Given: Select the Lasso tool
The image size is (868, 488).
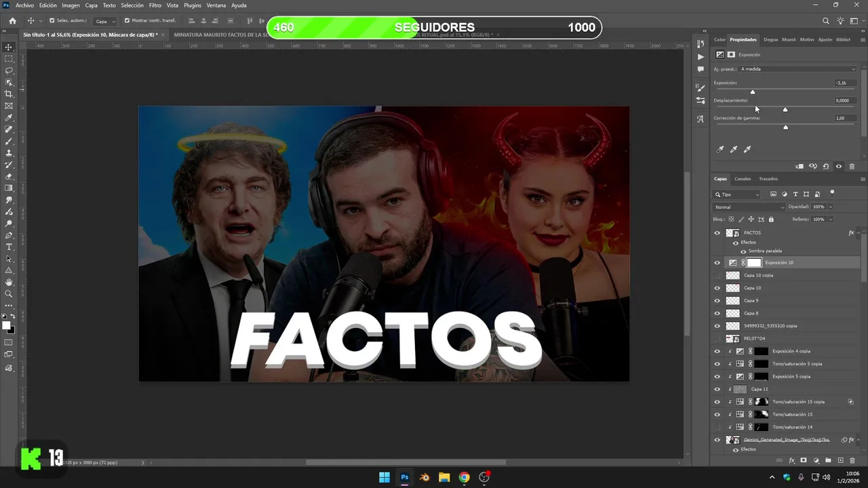Looking at the screenshot, I should 9,70.
